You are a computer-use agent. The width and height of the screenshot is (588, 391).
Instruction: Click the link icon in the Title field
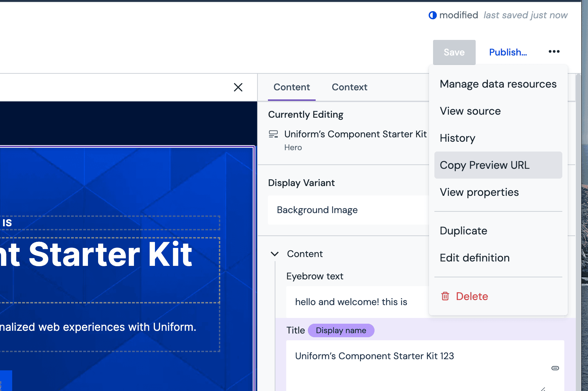tap(555, 368)
